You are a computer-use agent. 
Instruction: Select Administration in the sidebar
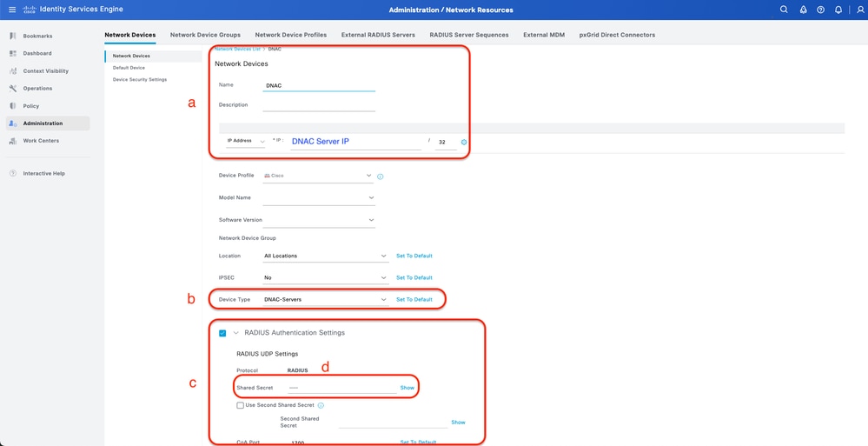(48, 123)
